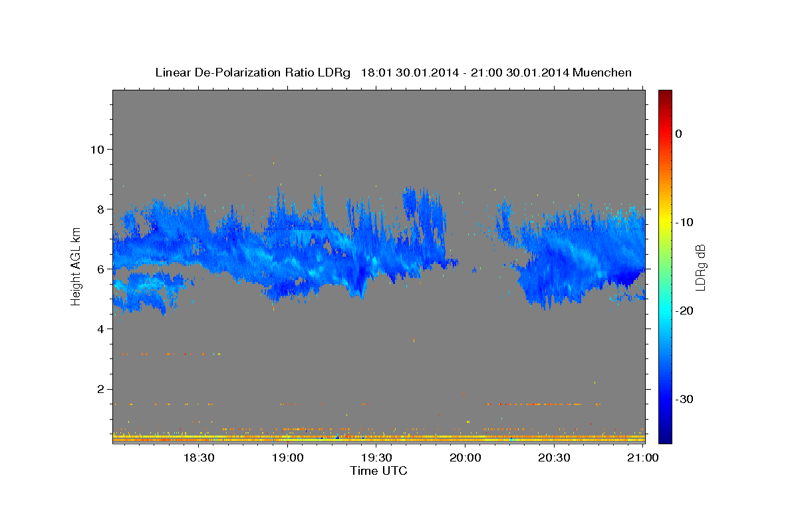
Task: Click the plot title 'Linear De-Polarization Ratio LDRg'
Action: click(x=252, y=72)
